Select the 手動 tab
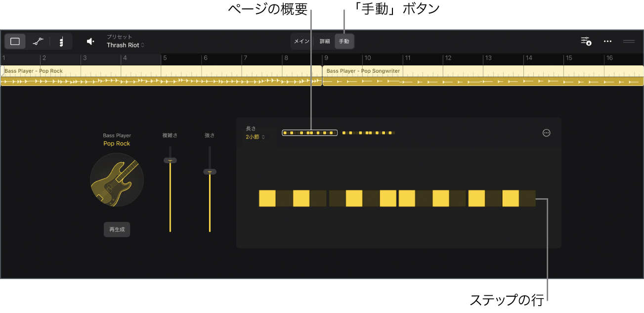This screenshot has height=313, width=644. tap(344, 42)
